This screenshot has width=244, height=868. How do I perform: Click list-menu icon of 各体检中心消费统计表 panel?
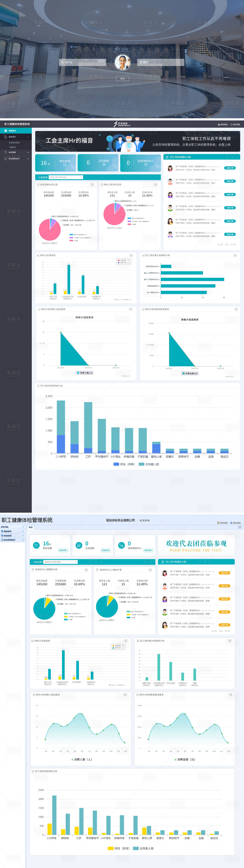tap(86, 570)
